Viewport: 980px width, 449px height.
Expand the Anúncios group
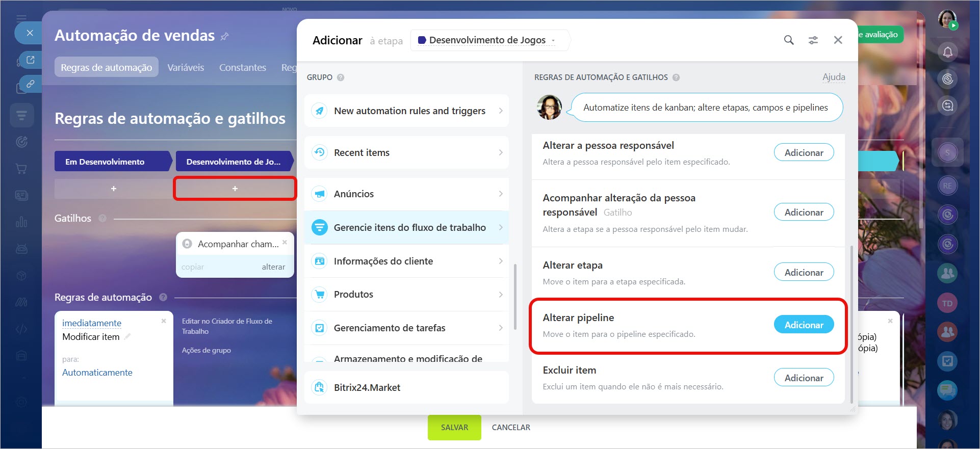[406, 194]
